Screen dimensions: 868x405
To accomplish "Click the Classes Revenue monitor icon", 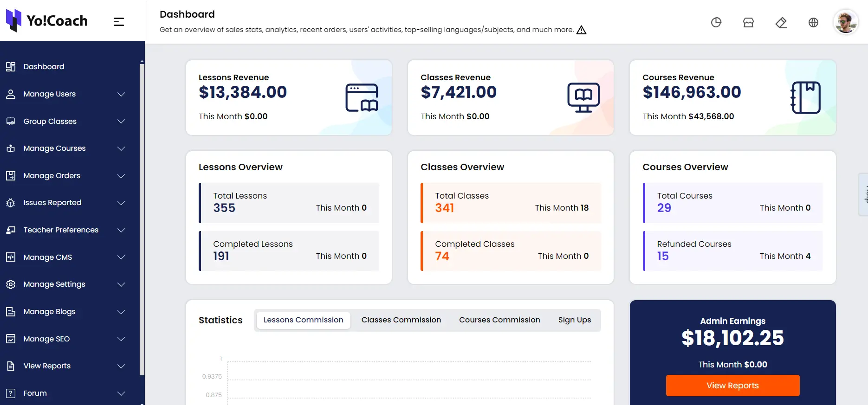I will (x=583, y=97).
